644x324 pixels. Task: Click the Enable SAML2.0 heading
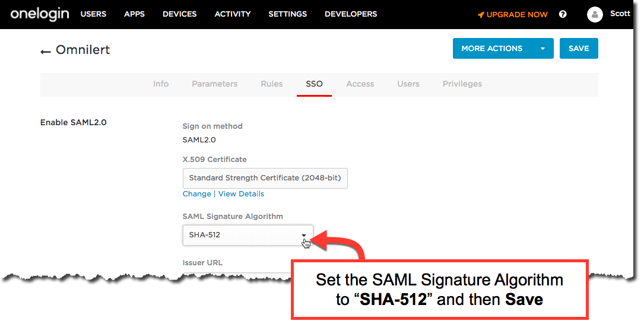pyautogui.click(x=73, y=122)
